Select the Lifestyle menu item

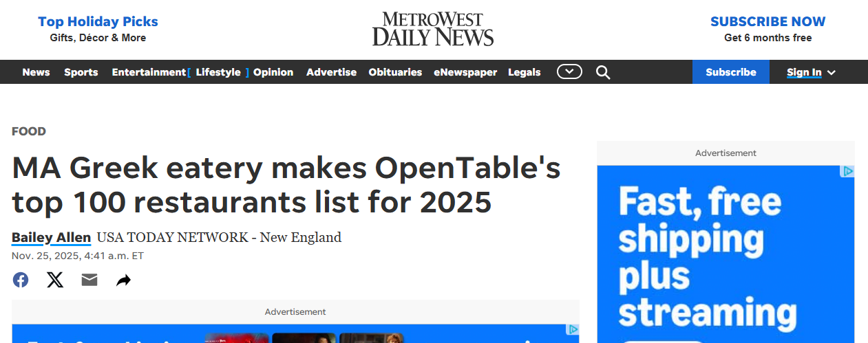tap(218, 72)
